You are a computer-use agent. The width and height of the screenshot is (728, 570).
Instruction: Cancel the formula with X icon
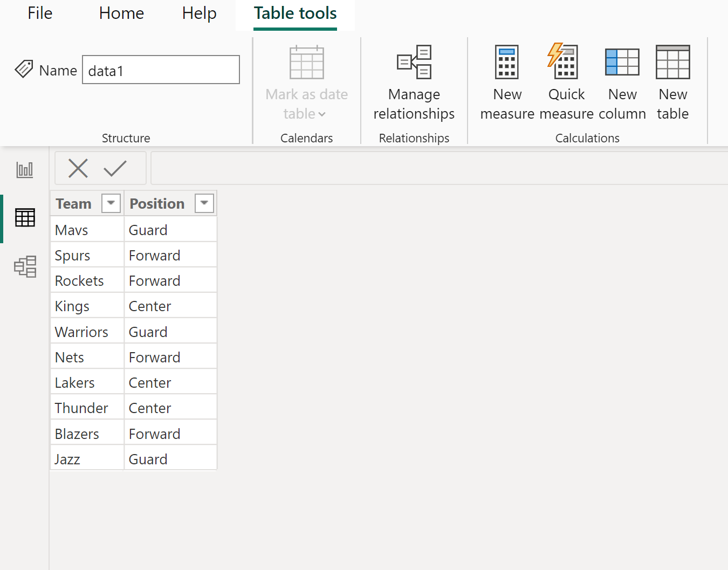coord(78,168)
